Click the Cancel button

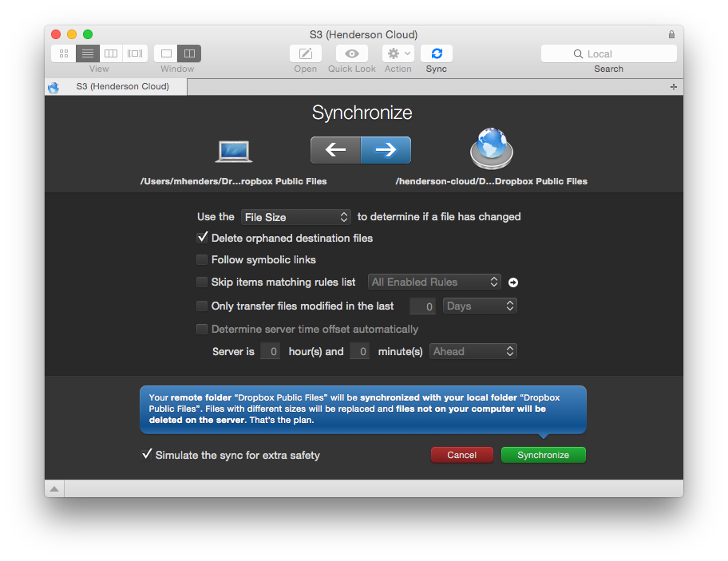462,455
